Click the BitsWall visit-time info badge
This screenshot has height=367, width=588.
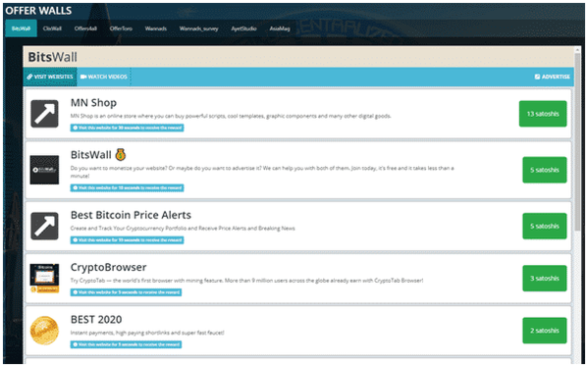[x=127, y=187]
